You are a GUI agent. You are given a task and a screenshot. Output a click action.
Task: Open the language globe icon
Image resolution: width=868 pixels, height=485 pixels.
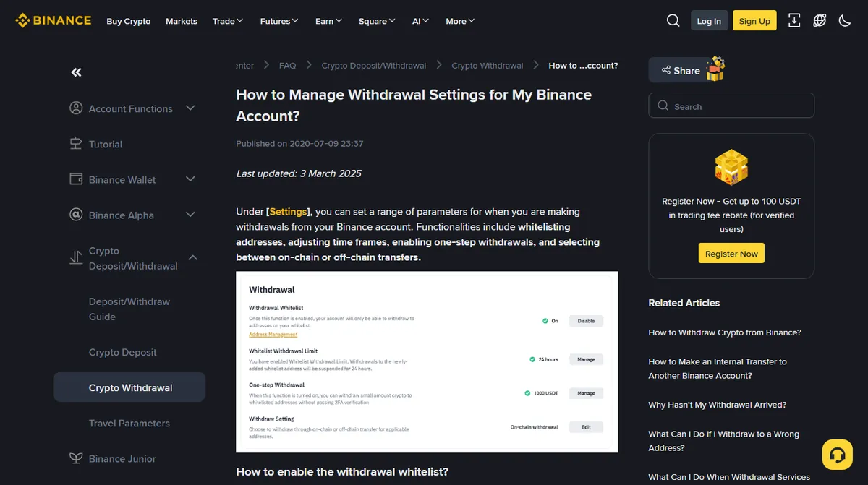pos(820,21)
